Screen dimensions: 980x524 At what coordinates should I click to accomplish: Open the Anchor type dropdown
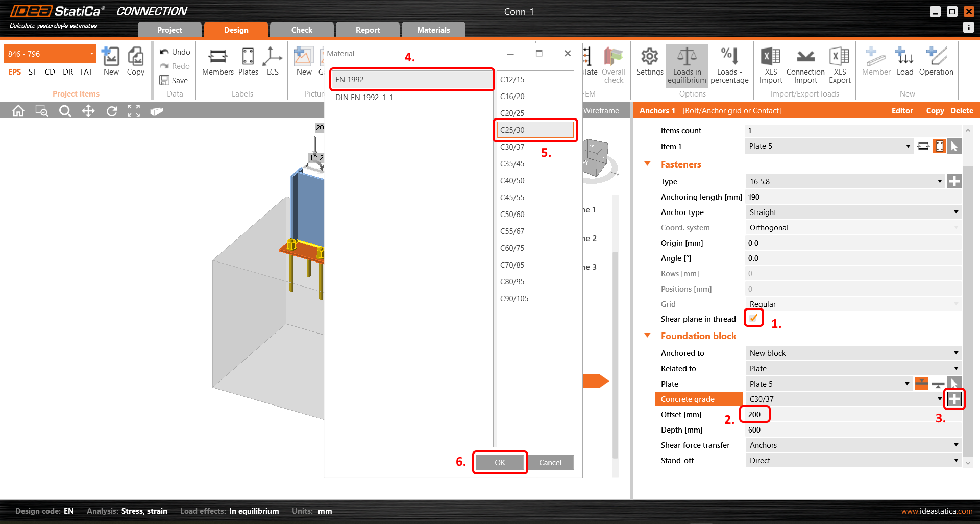(852, 212)
